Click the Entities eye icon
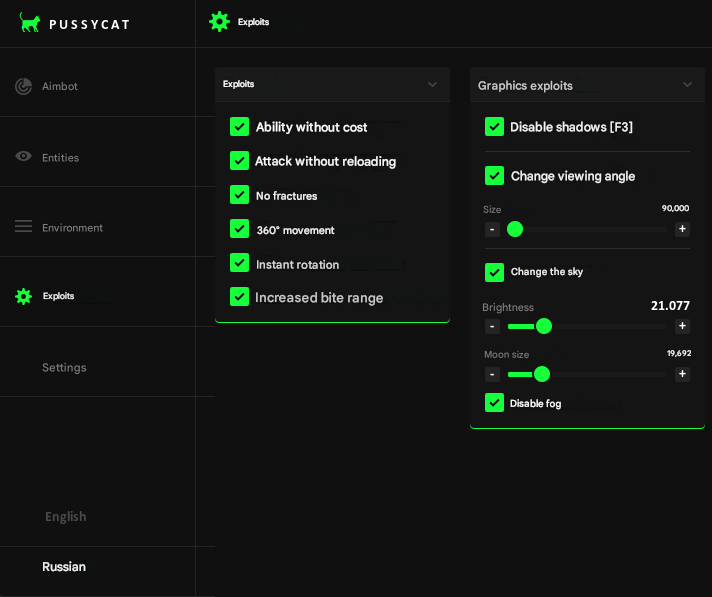 [x=23, y=156]
